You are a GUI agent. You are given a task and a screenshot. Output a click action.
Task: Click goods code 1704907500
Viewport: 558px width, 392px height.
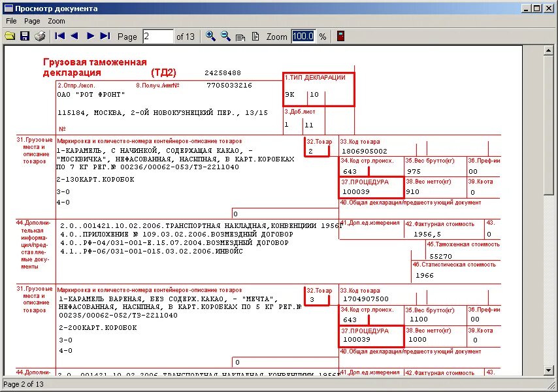tap(365, 299)
